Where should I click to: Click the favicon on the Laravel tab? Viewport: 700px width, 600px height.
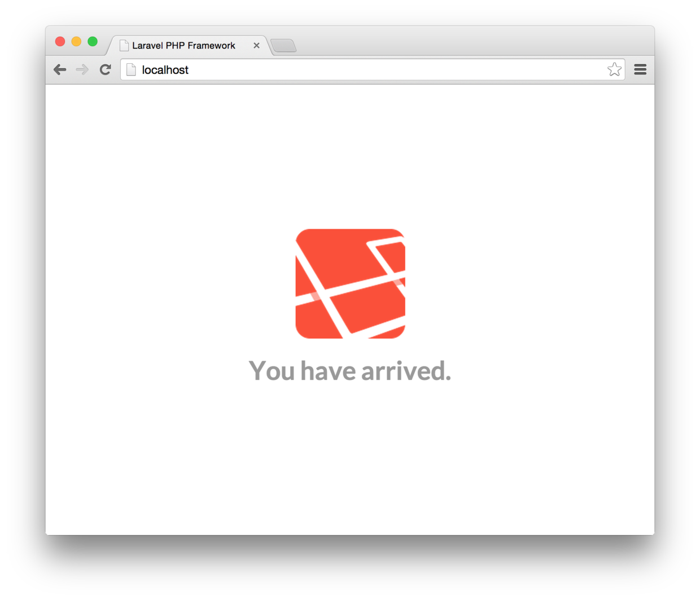coord(124,46)
